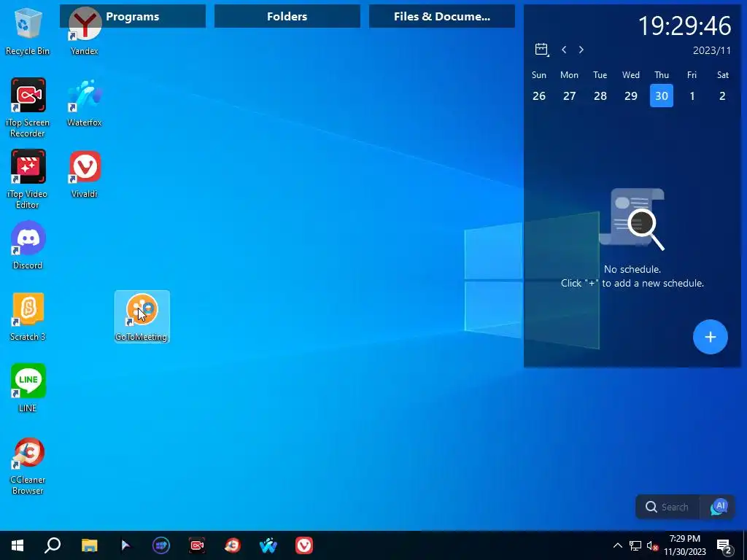
Task: Open CCleaner Browser from taskbar
Action: pos(233,545)
